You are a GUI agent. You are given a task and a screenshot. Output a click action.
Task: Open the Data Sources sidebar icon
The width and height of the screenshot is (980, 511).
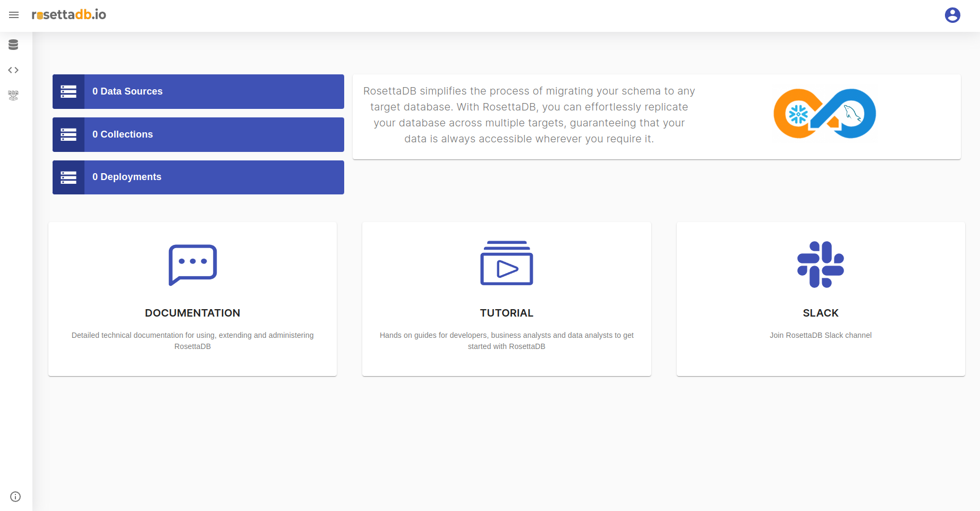point(13,45)
